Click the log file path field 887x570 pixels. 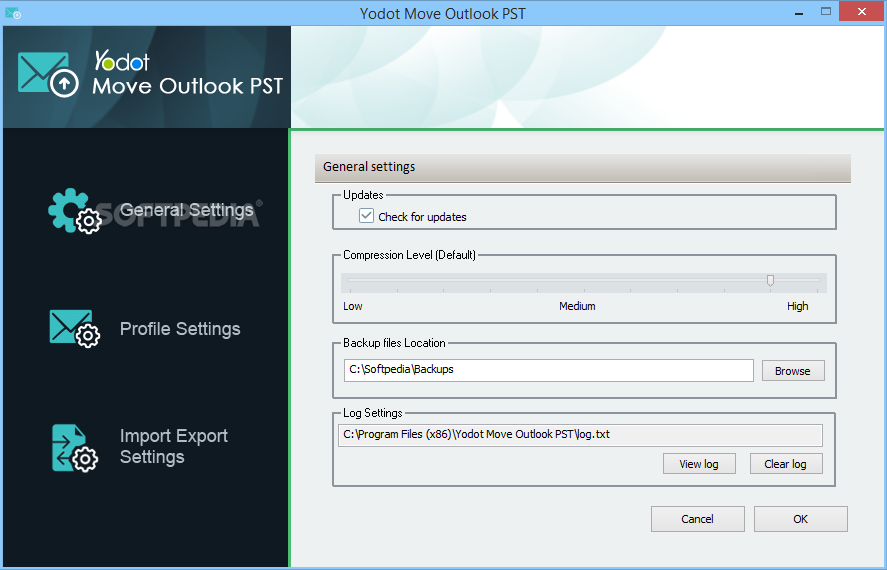(x=580, y=435)
